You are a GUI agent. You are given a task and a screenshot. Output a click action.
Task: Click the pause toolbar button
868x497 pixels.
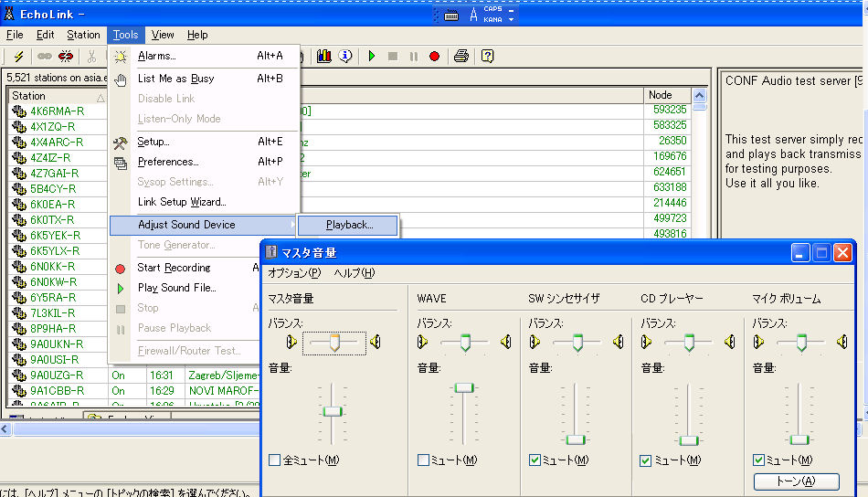coord(414,56)
